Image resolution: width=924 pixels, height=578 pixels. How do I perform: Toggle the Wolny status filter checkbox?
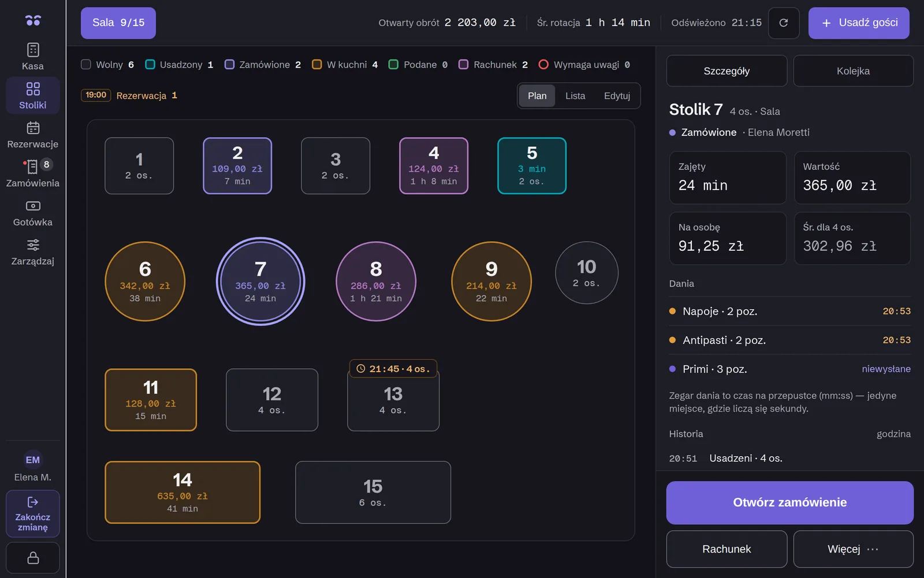(86, 64)
